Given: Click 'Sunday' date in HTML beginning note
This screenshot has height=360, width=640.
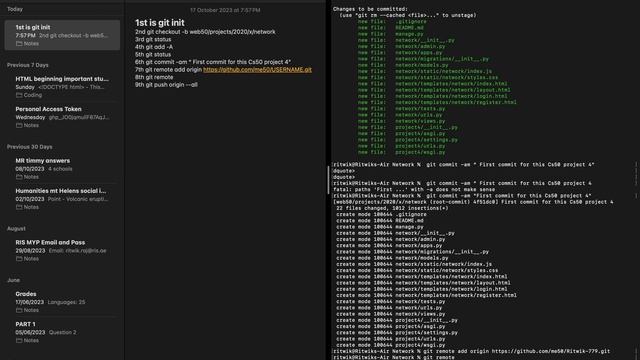Looking at the screenshot, I should (25, 87).
